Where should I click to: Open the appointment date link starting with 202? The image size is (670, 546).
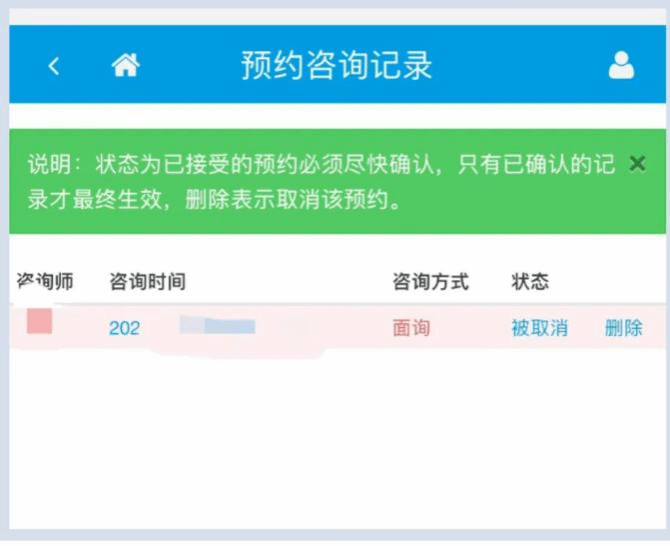pyautogui.click(x=124, y=328)
